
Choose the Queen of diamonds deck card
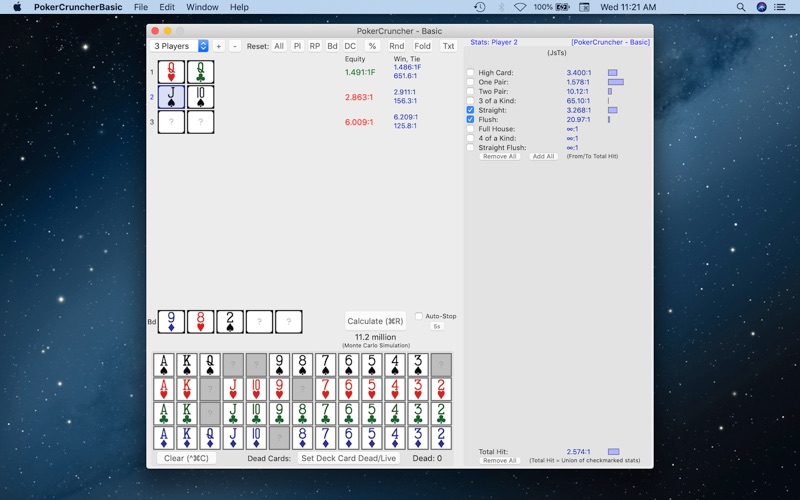click(210, 438)
